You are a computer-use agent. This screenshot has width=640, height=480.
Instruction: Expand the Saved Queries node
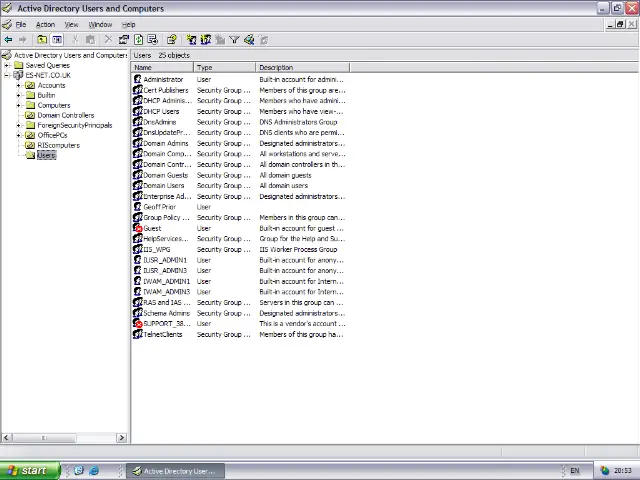click(x=7, y=65)
